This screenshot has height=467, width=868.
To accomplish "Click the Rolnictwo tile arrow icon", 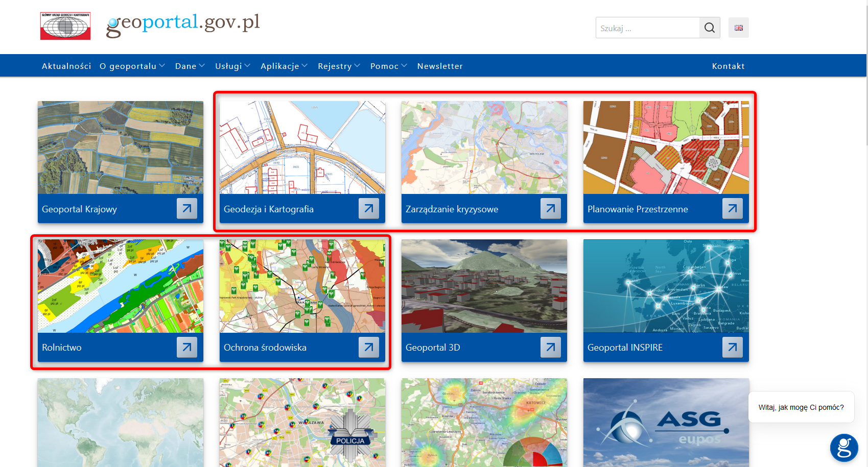I will coord(186,347).
